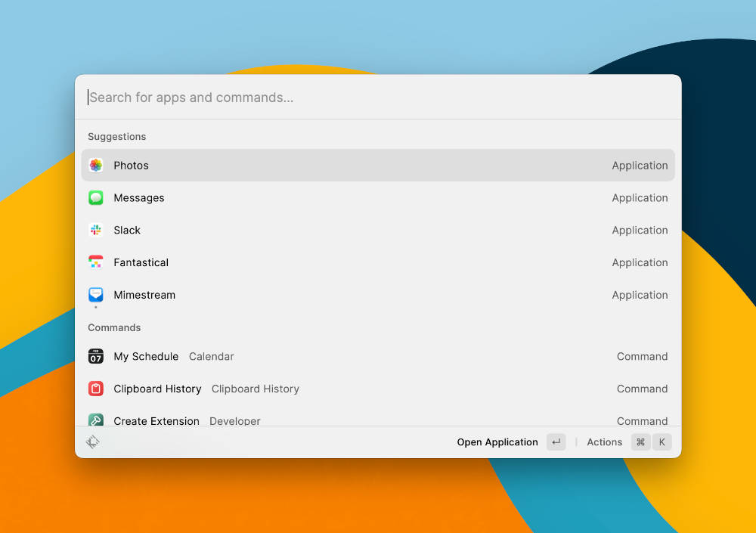756x533 pixels.
Task: Select the Create Extension command label
Action: [x=156, y=421]
